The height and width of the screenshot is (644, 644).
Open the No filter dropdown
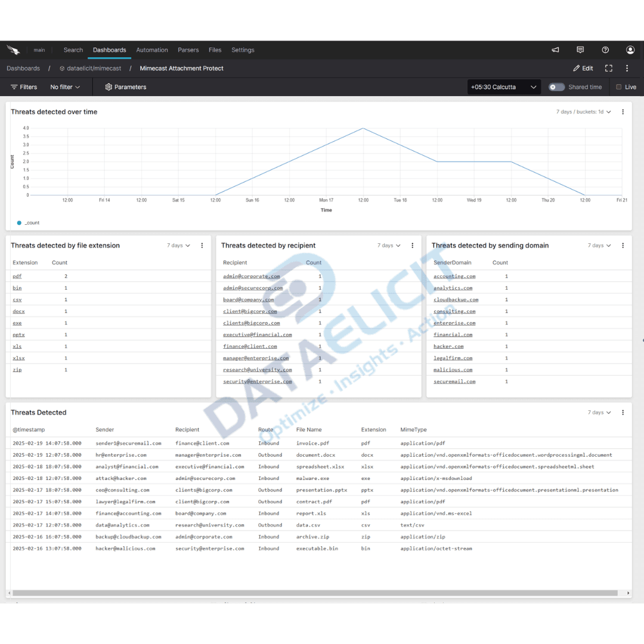tap(65, 86)
